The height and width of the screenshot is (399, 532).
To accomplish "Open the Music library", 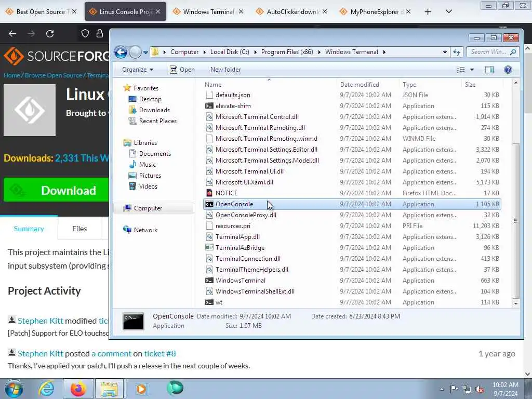I will (147, 165).
